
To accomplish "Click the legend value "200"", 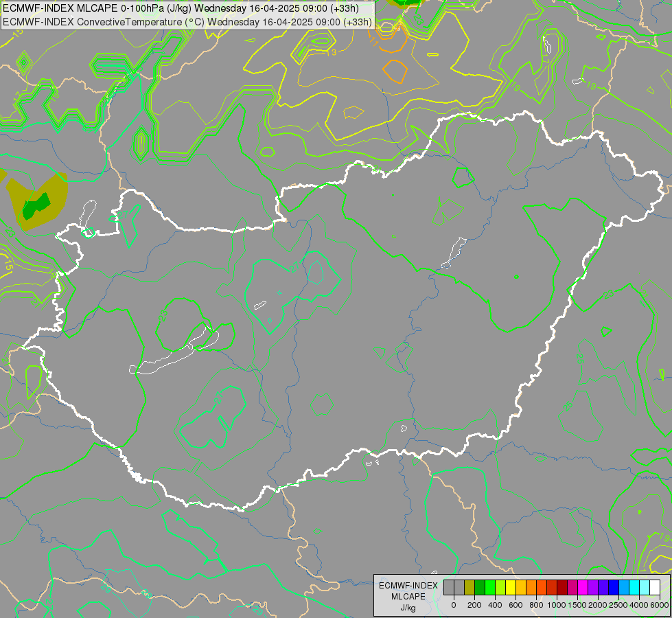I will point(474,605).
